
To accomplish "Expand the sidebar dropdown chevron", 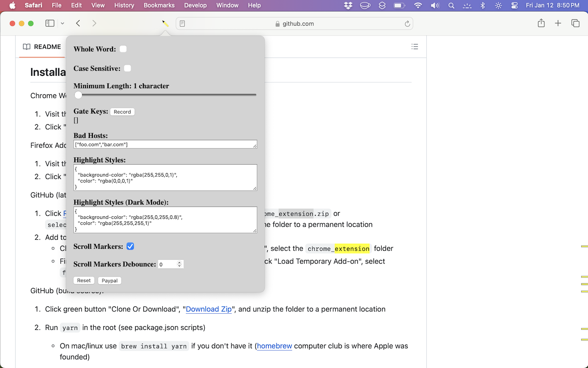I will [x=62, y=23].
